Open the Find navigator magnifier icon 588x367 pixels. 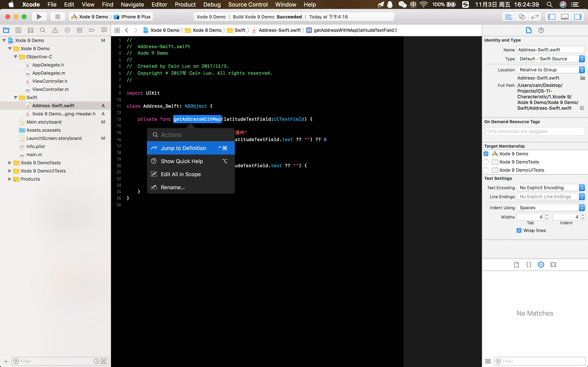(x=43, y=30)
